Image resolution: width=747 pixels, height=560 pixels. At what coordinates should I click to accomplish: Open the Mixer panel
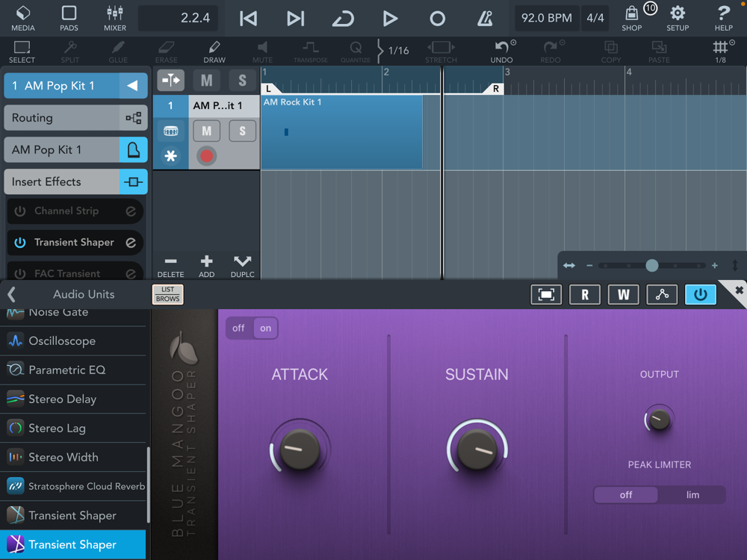115,19
